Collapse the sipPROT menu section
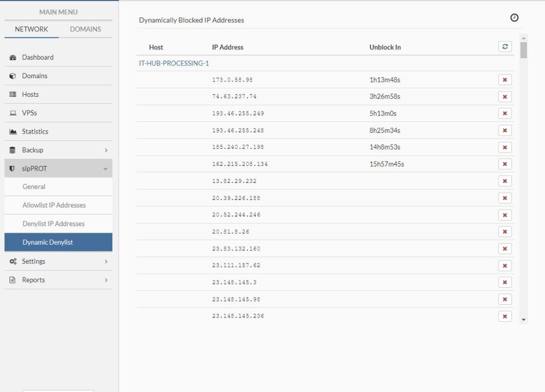The width and height of the screenshot is (545, 392). coord(105,169)
